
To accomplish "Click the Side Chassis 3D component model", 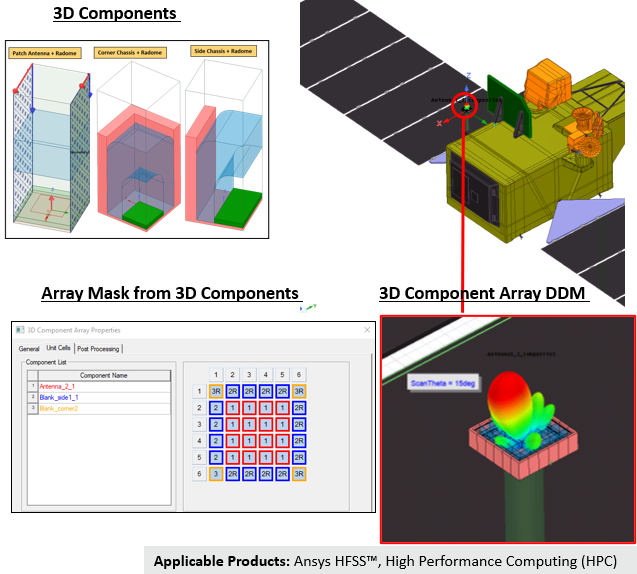I will point(224,144).
